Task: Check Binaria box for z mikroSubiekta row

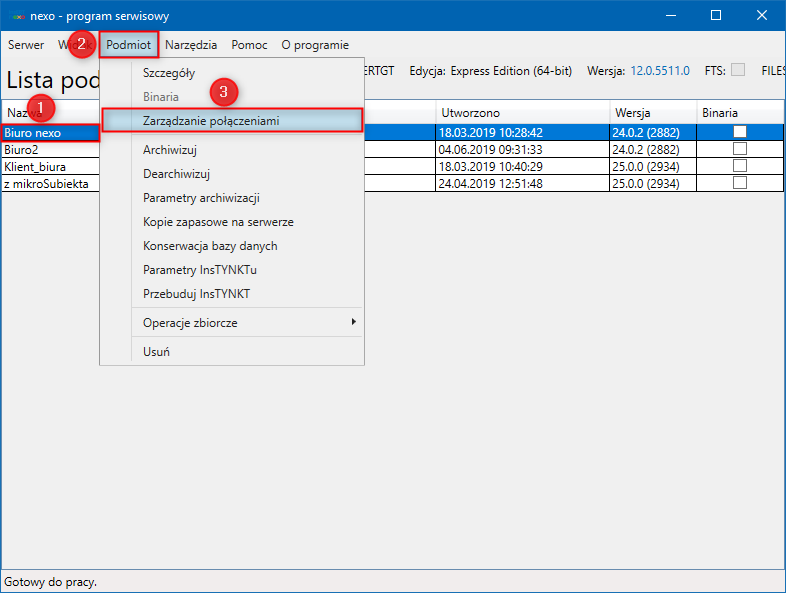Action: click(x=740, y=183)
